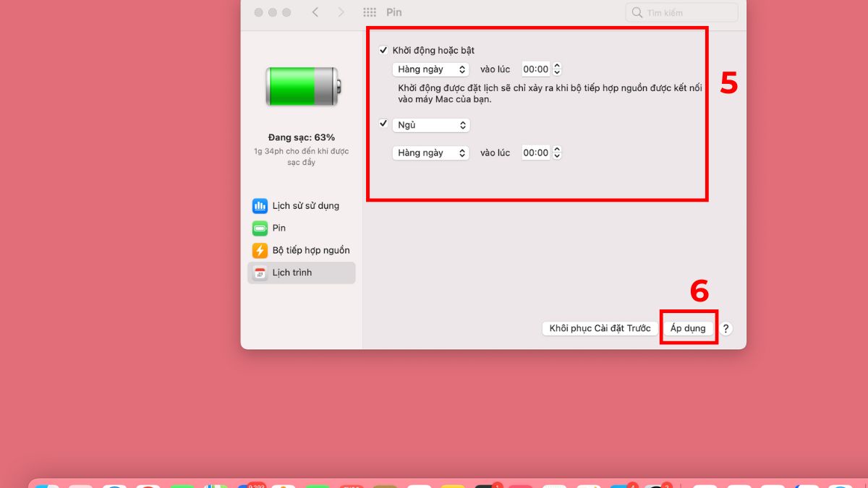Screen dimensions: 868x488
Task: Click the Áp dụng button
Action: tap(688, 328)
